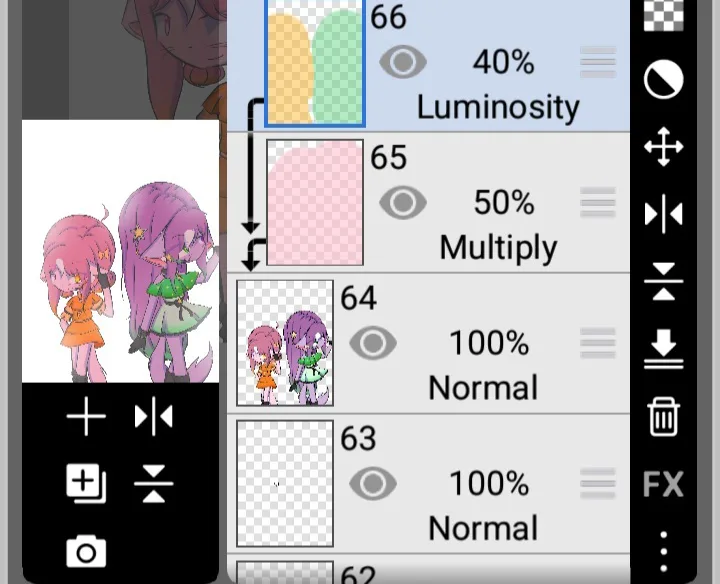Click the invert color circle icon
Image resolution: width=720 pixels, height=584 pixels.
664,80
